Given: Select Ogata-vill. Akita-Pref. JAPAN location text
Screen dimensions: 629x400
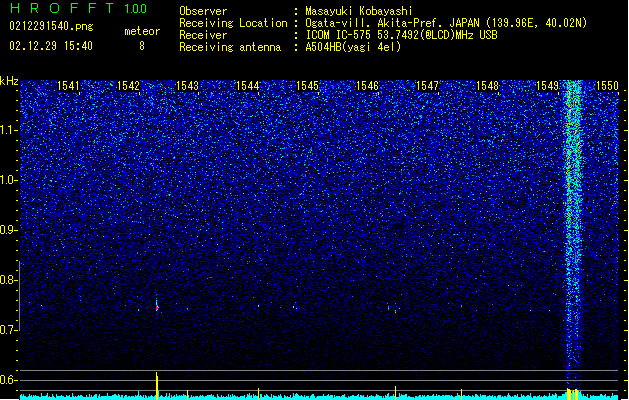Looking at the screenshot, I should [x=446, y=23].
